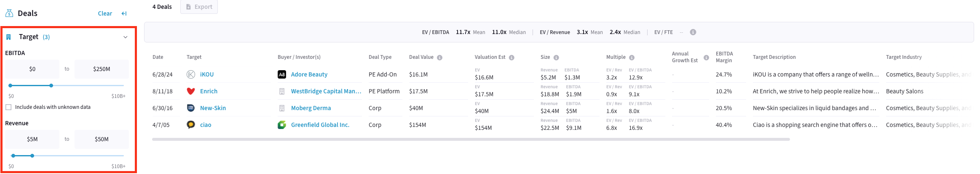Click the Beauty Salons industry cell
This screenshot has width=980, height=174.
click(905, 91)
